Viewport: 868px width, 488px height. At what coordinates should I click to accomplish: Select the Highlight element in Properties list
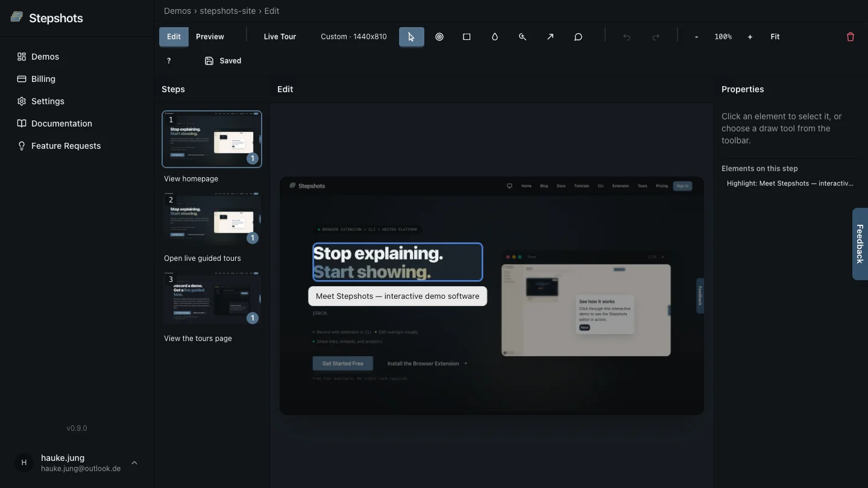click(x=790, y=183)
